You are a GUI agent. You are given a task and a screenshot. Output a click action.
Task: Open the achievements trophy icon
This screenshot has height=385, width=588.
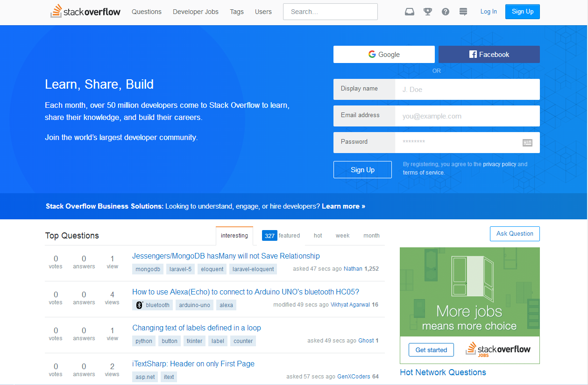tap(428, 12)
